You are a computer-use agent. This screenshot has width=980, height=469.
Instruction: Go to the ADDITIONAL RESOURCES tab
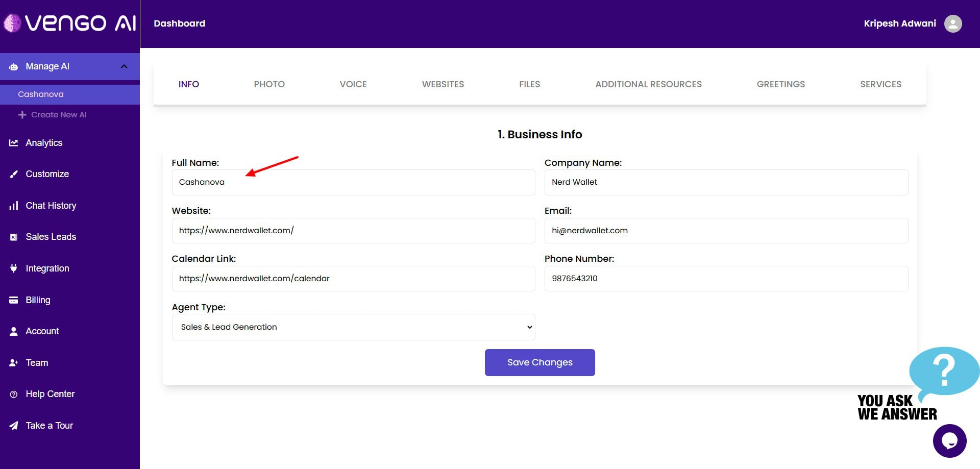[648, 84]
